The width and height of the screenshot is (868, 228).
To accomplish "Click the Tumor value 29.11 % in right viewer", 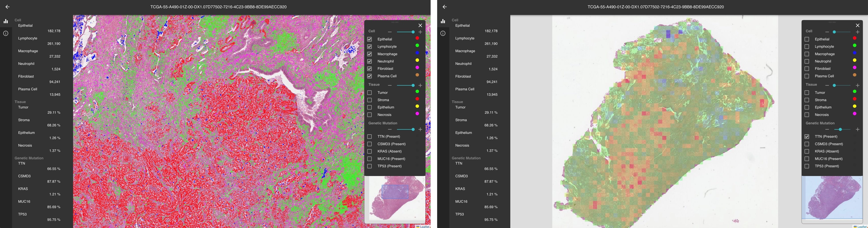I will 491,113.
